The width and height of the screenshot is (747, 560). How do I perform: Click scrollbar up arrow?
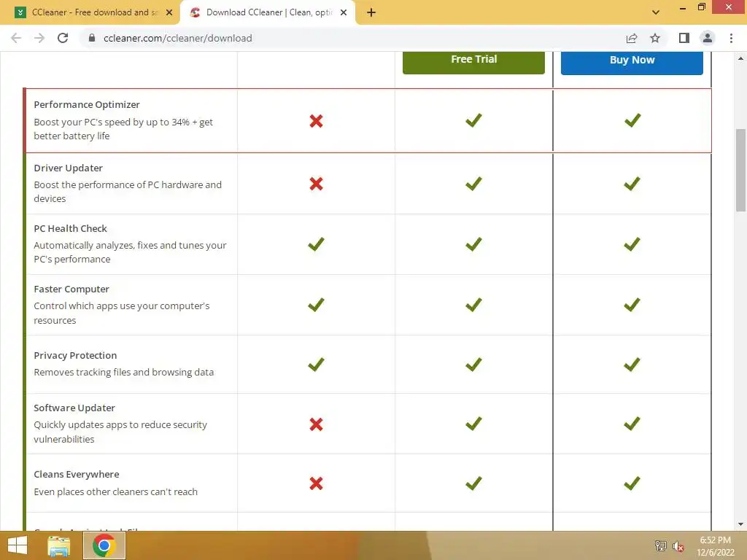pos(740,58)
